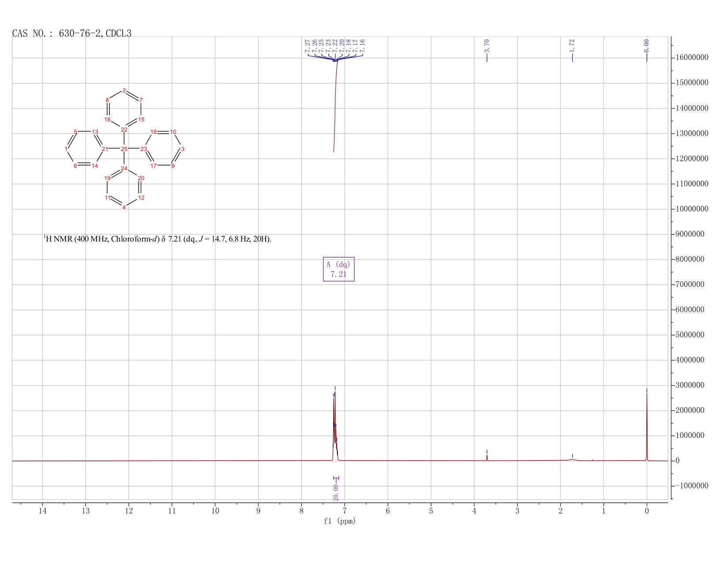Click atom 22 in the molecule drawing

[124, 129]
